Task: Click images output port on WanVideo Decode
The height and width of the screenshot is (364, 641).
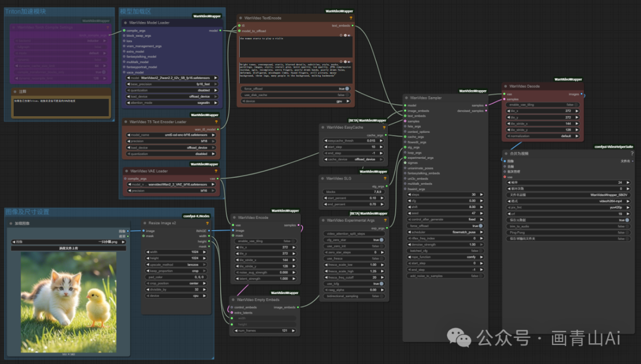Action: [x=581, y=94]
